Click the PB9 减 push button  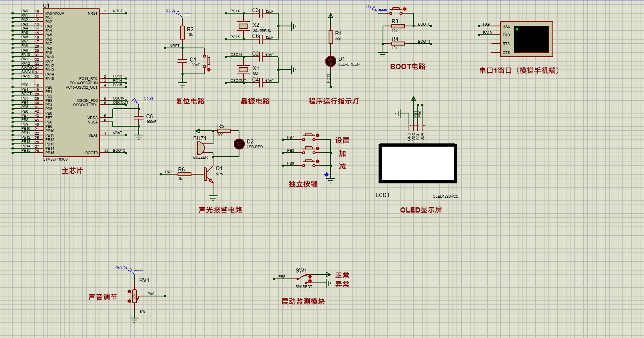pos(309,164)
